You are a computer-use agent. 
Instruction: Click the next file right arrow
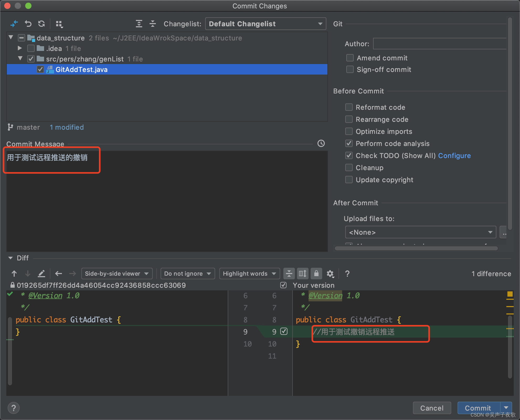(72, 274)
